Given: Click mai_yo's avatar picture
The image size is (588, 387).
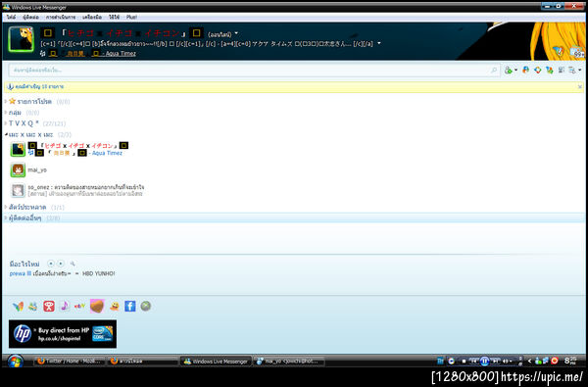Looking at the screenshot, I should (x=18, y=169).
